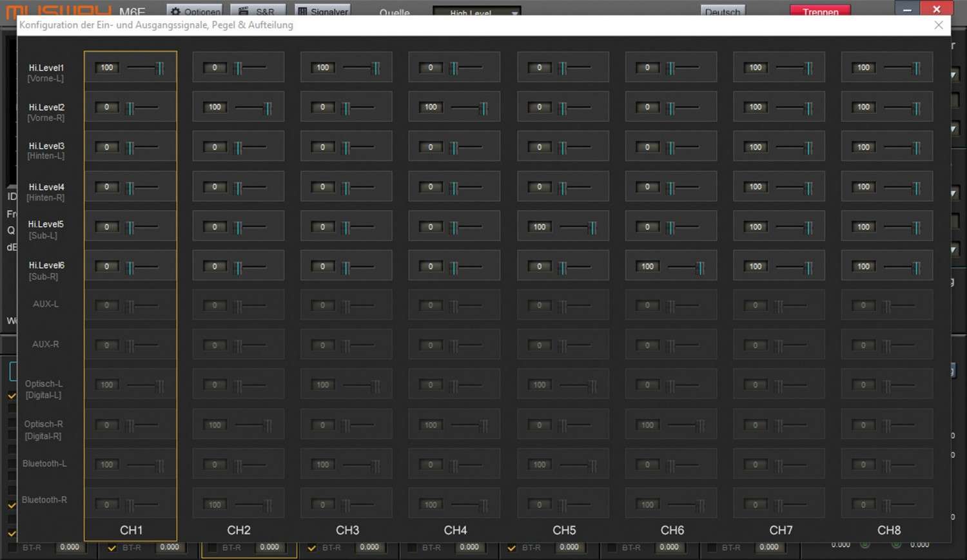Open the Signalverwaltung grid button
This screenshot has width=967, height=560.
tap(322, 11)
